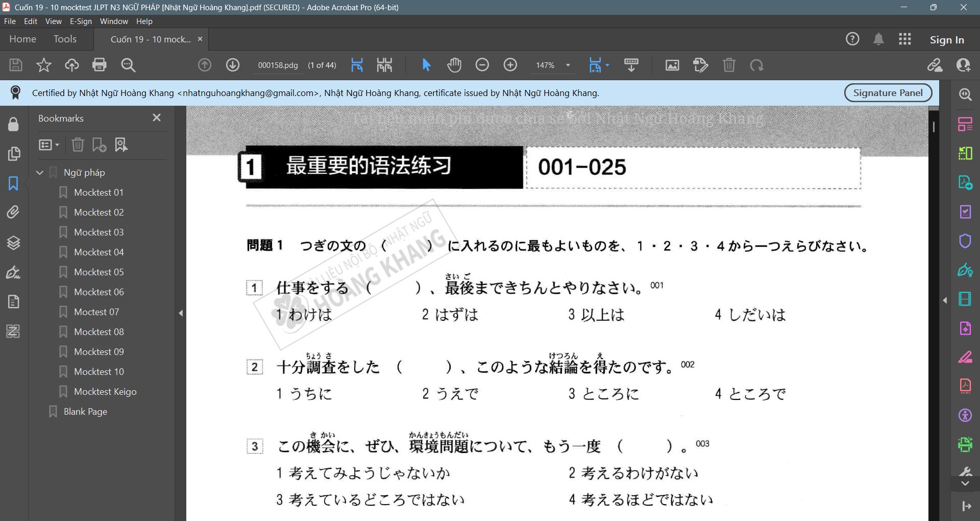Switch to the Home tab
The image size is (980, 521).
coord(23,39)
